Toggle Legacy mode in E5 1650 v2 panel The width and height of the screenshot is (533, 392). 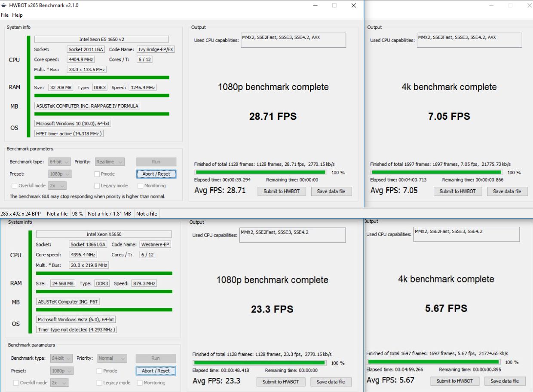click(x=97, y=186)
